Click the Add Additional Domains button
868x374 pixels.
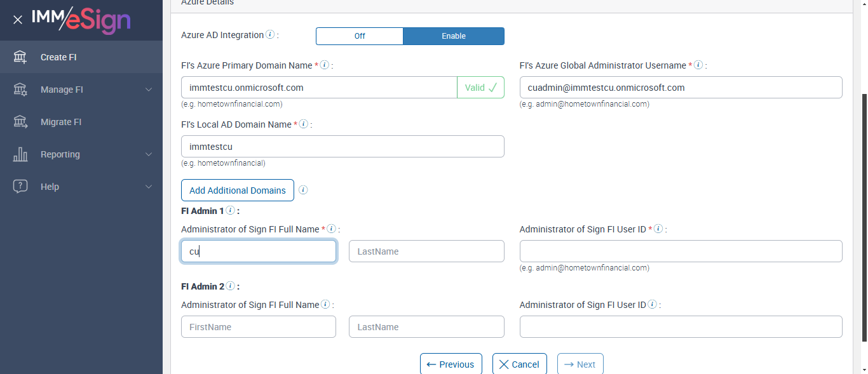click(238, 190)
